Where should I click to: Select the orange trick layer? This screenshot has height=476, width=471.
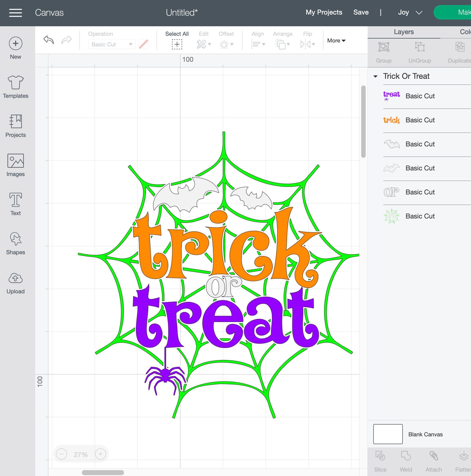427,120
